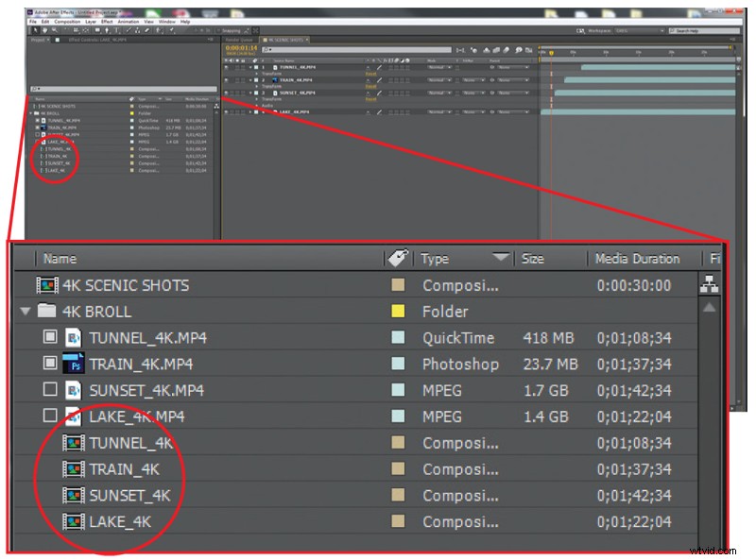The image size is (756, 560).
Task: Click Reset on TUNNEL_4K's Transform
Action: [x=369, y=74]
